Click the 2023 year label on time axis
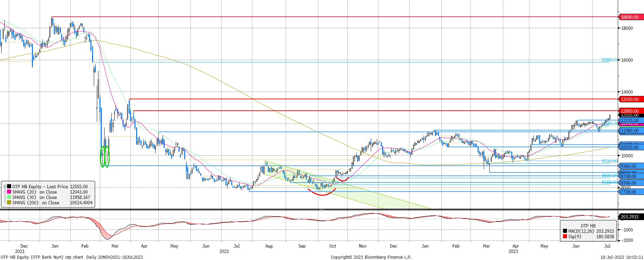 [513, 251]
